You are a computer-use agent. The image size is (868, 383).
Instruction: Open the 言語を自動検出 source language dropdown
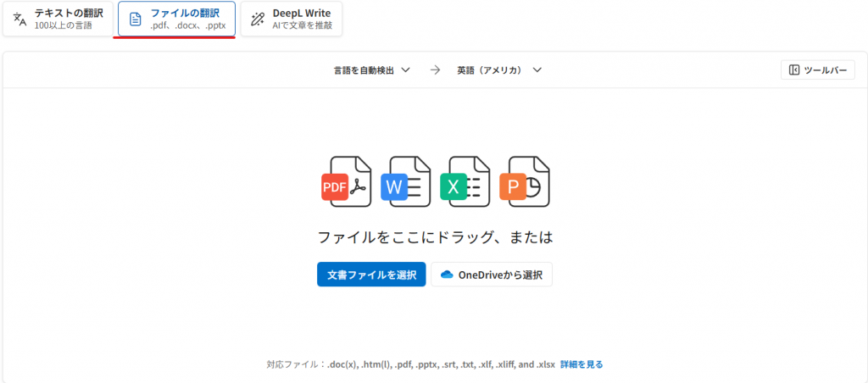(x=371, y=70)
